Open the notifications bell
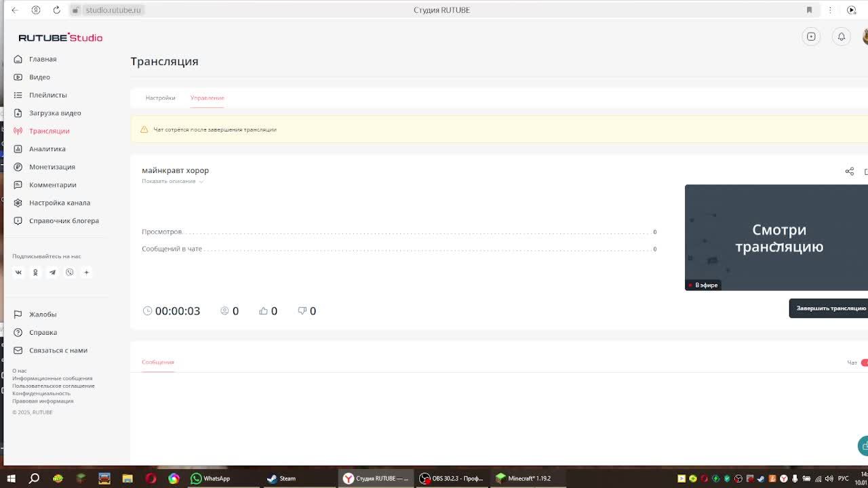This screenshot has height=488, width=868. click(841, 37)
